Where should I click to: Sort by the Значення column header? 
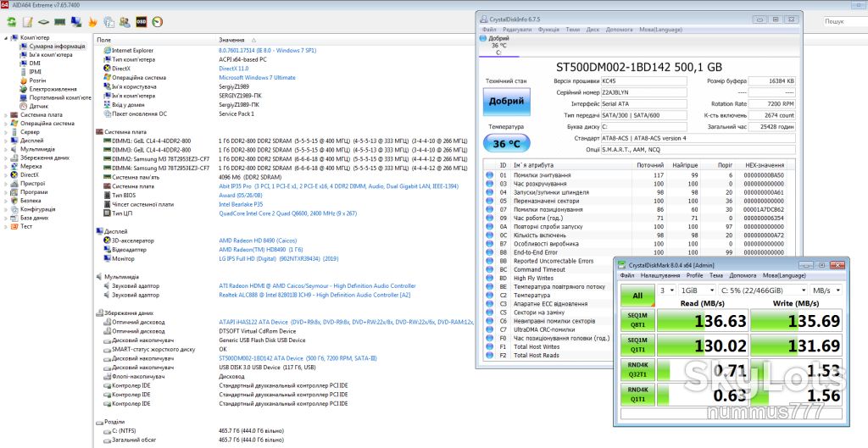coord(231,40)
